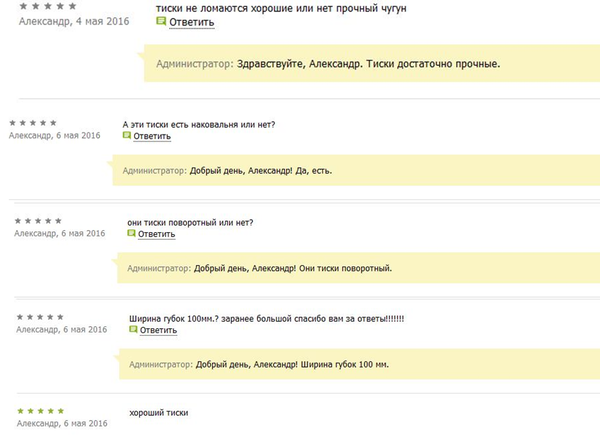Click the admin reply "Тиски достаточно прочные"
This screenshot has width=600, height=441.
click(x=327, y=64)
